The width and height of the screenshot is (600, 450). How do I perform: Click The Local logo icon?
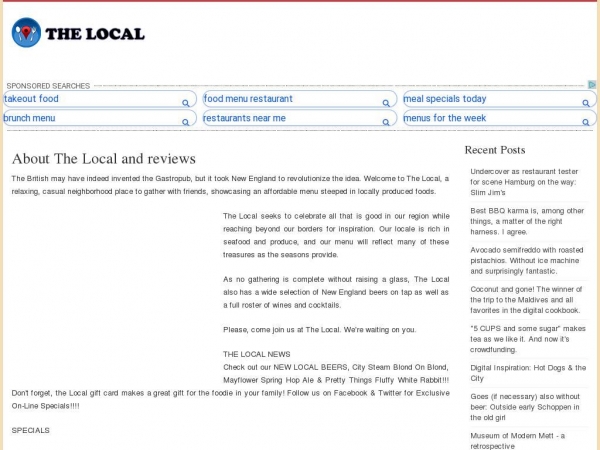point(26,33)
